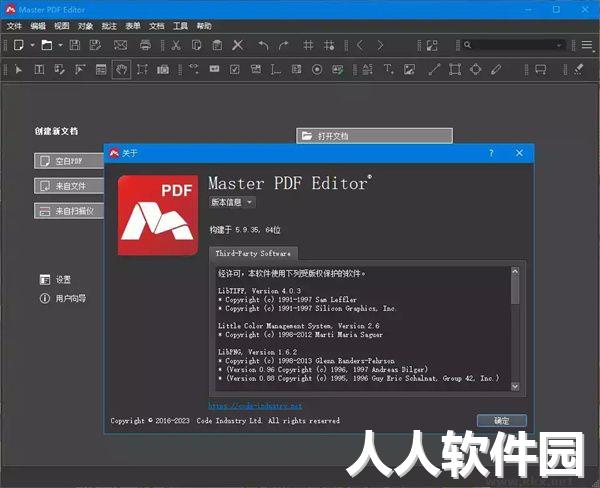Select the arrow pointer tool

point(18,70)
